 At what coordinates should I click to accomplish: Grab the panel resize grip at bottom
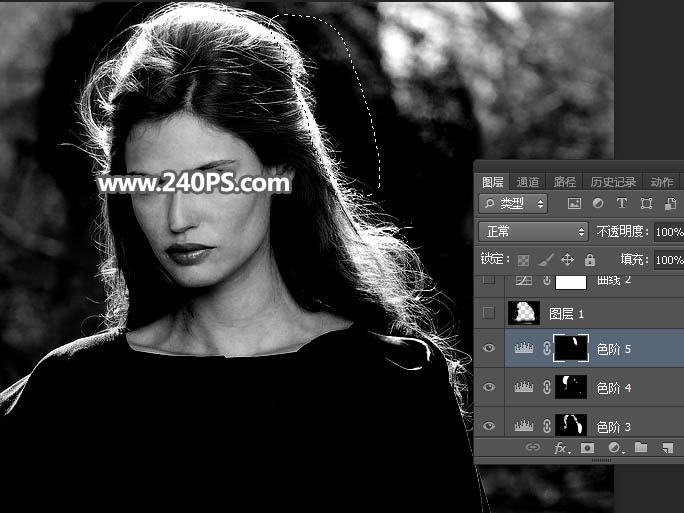click(601, 460)
